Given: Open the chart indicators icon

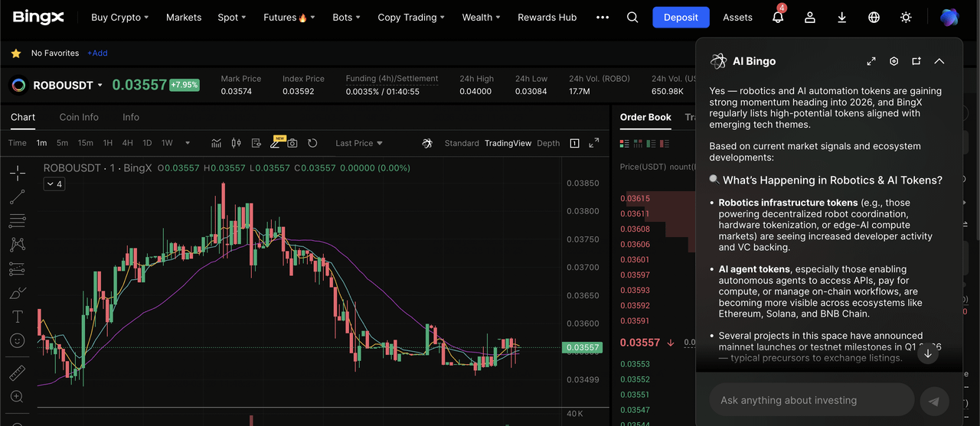Looking at the screenshot, I should click(217, 143).
